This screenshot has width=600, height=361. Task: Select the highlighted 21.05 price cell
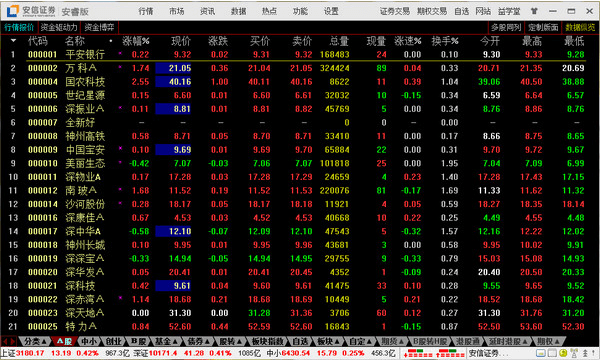(x=173, y=68)
